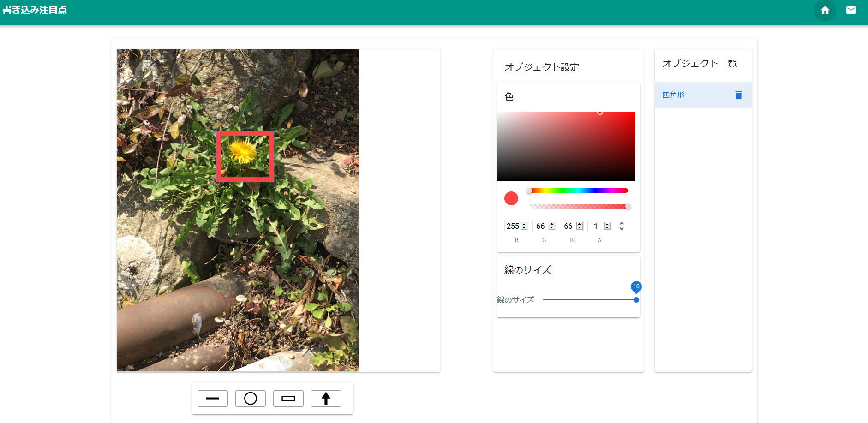Click the 書き込み注目点 title in the header
This screenshot has width=868, height=423.
click(x=35, y=10)
